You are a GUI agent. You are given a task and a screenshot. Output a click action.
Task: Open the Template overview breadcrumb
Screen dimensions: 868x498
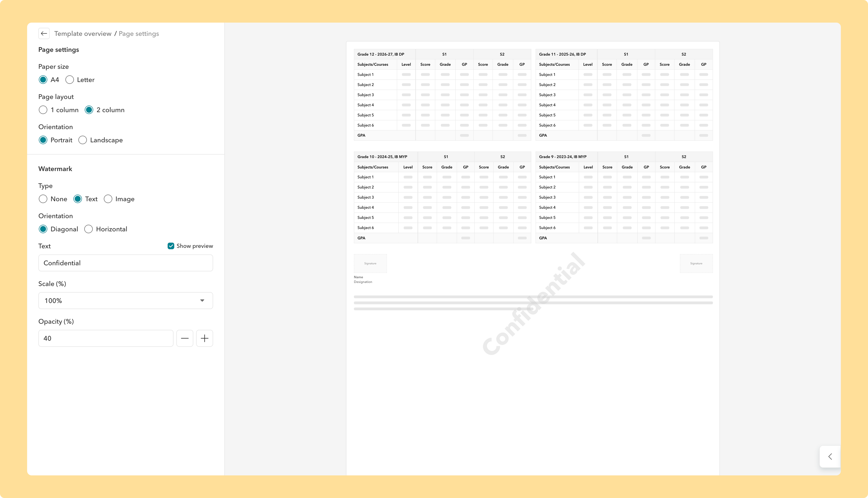[x=83, y=33]
